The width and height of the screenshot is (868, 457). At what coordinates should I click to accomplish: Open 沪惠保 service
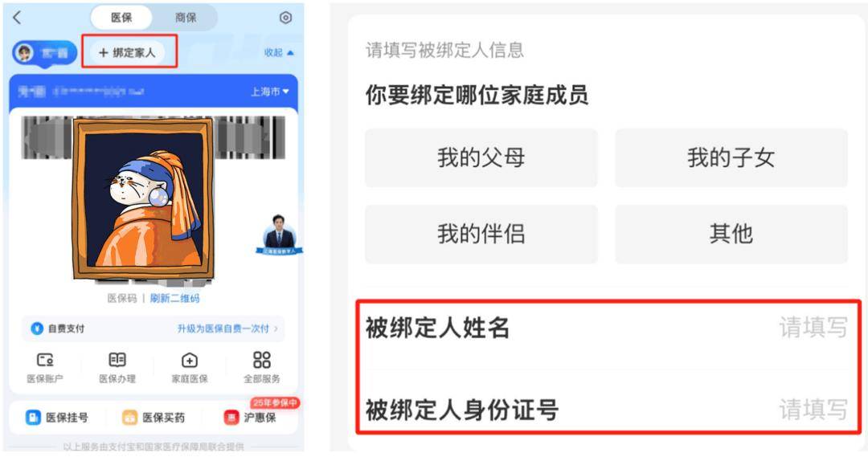tap(250, 417)
